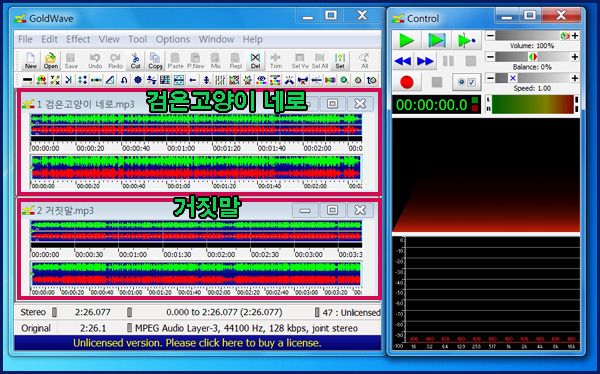Click the Save toolbar icon

pyautogui.click(x=71, y=60)
